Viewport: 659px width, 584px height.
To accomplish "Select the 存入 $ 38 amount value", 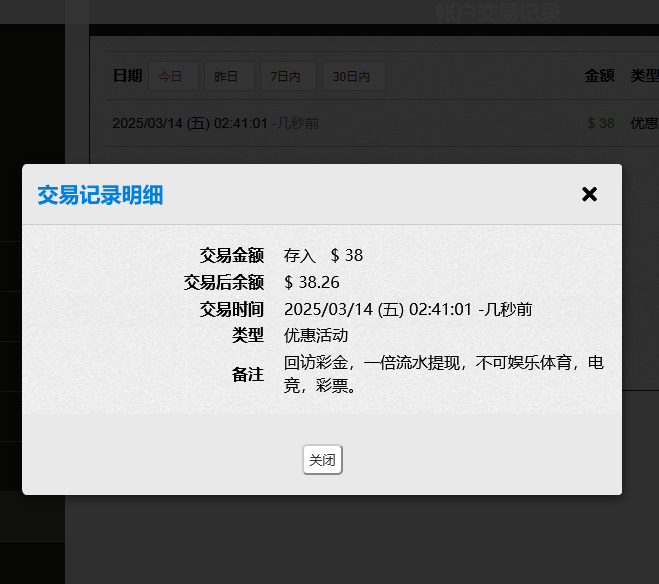I will tap(323, 255).
